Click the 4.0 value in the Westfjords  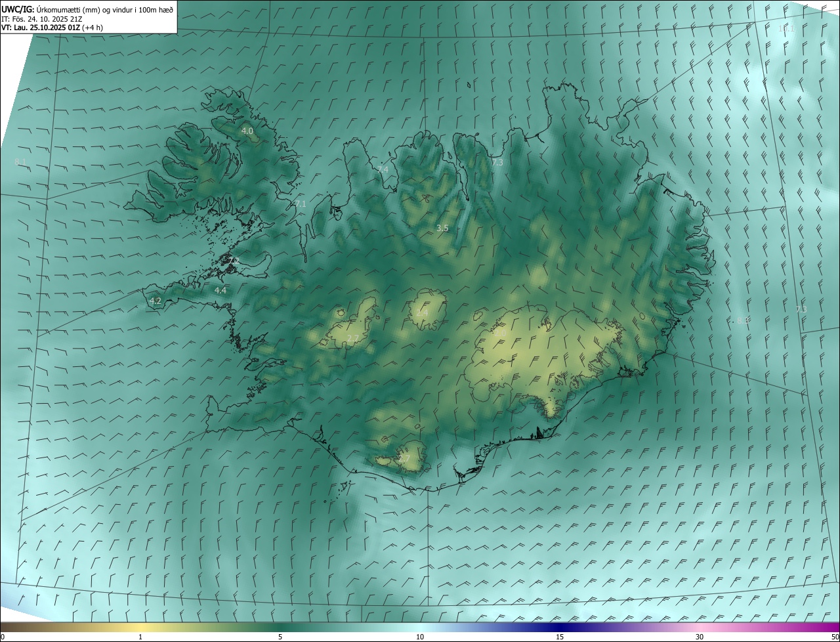(x=247, y=131)
